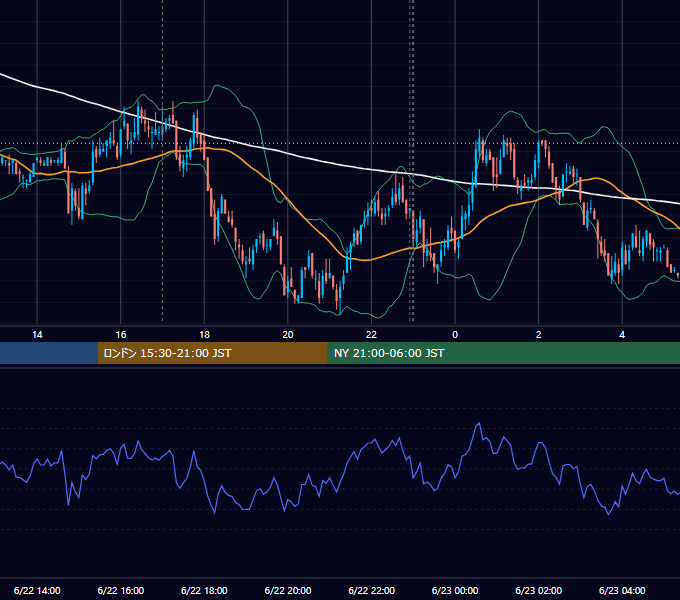The image size is (680, 600).
Task: Click the '4' hour axis label
Action: click(622, 335)
